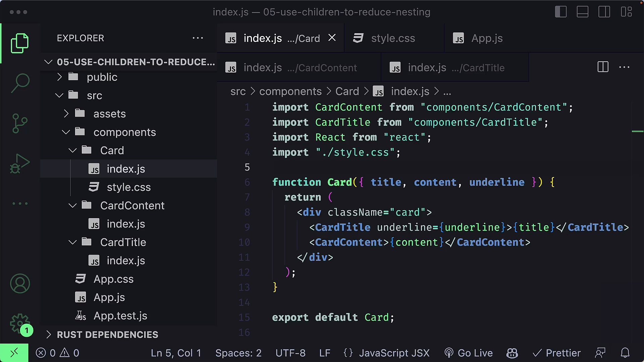
Task: Click the index.js breadcrumb segment
Action: coord(401,91)
